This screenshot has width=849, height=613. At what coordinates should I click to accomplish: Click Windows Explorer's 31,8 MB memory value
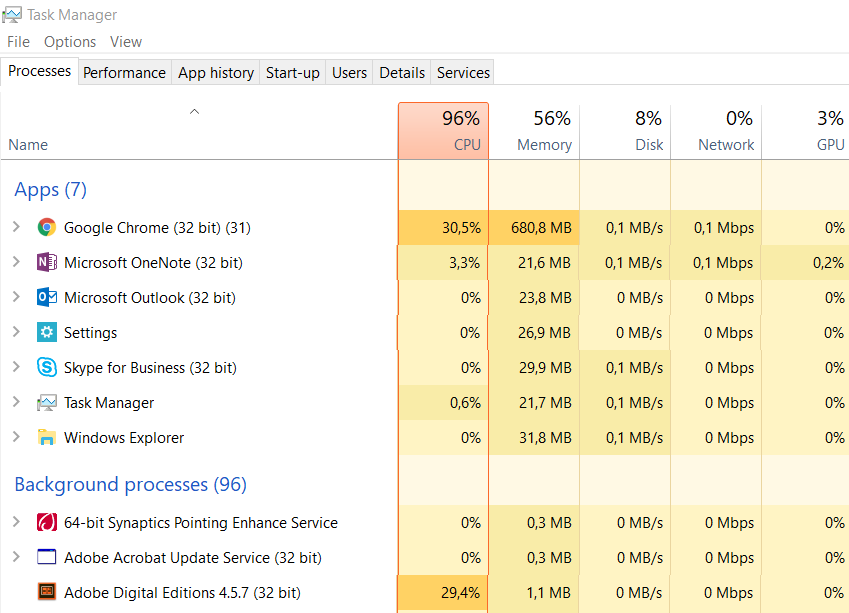coord(545,438)
